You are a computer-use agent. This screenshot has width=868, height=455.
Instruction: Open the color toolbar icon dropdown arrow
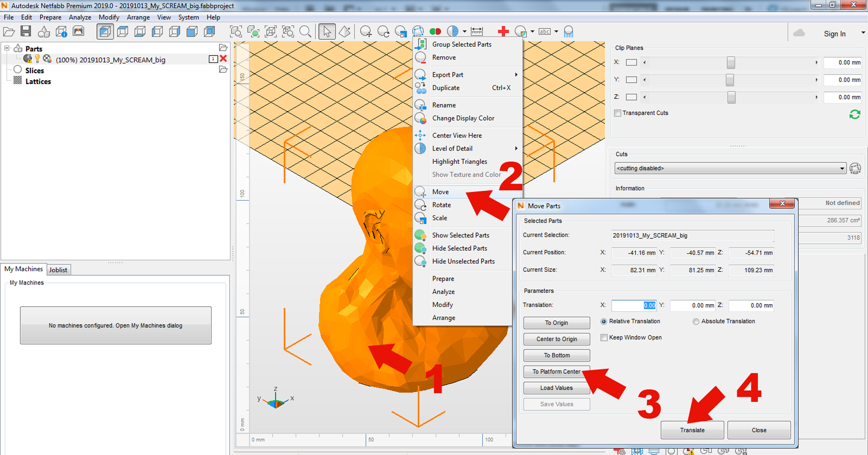click(532, 32)
